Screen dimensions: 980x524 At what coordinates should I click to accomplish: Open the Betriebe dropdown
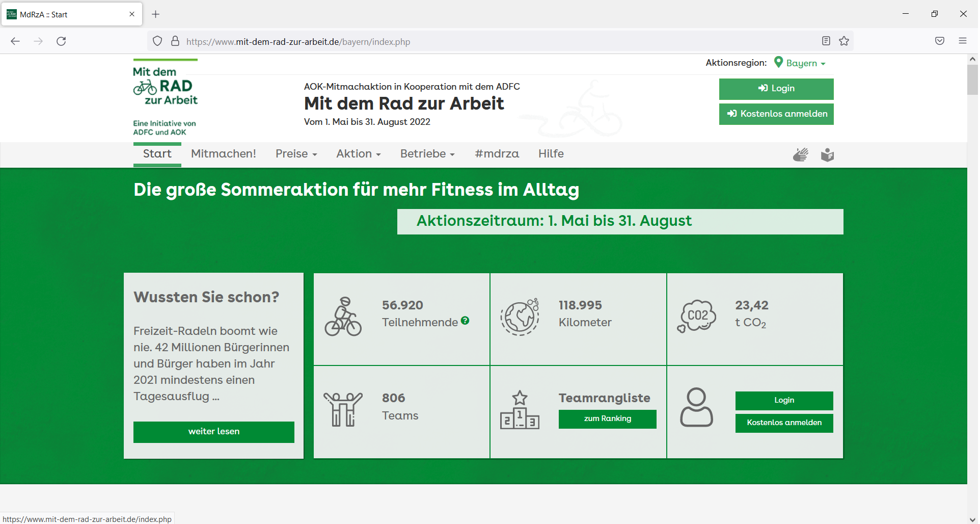427,153
